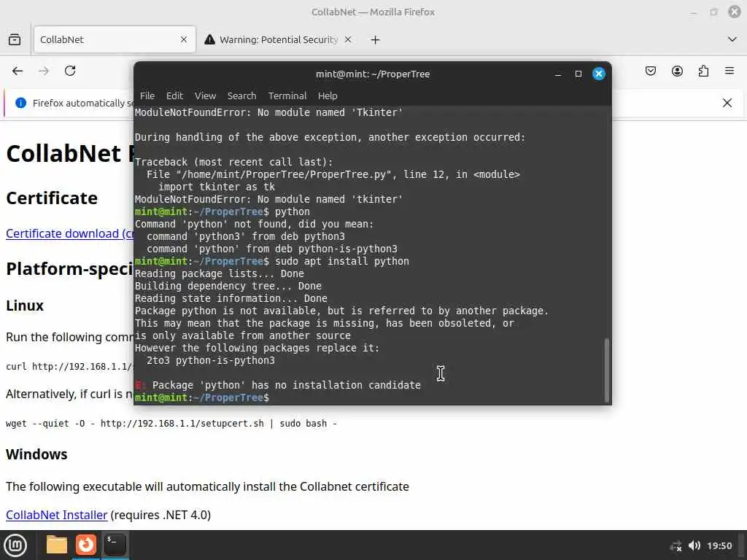Open Firefox account icon
This screenshot has height=560, width=747.
click(x=677, y=71)
